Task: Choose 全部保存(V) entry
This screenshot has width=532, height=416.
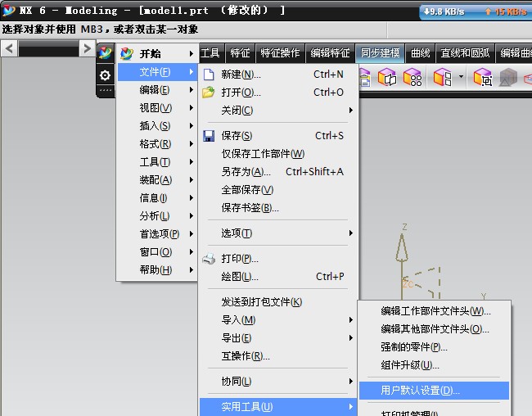Action: pyautogui.click(x=278, y=190)
